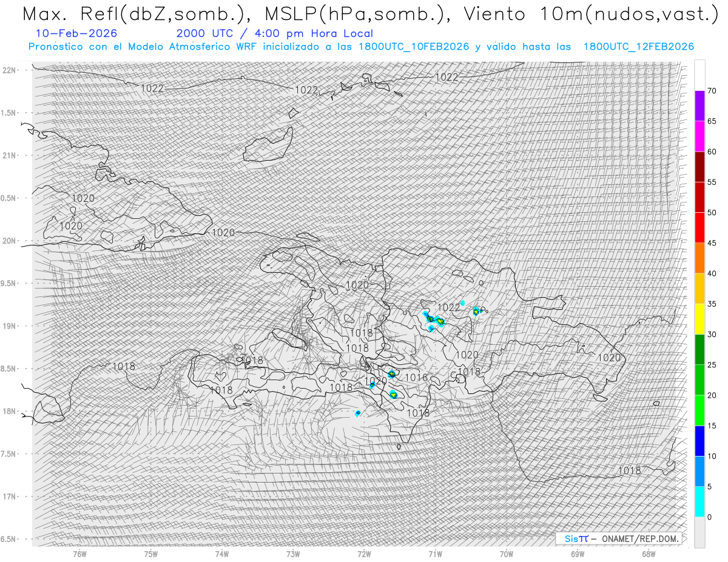Image resolution: width=728 pixels, height=562 pixels.
Task: Click the '18N' latitude label
Action: tap(9, 411)
